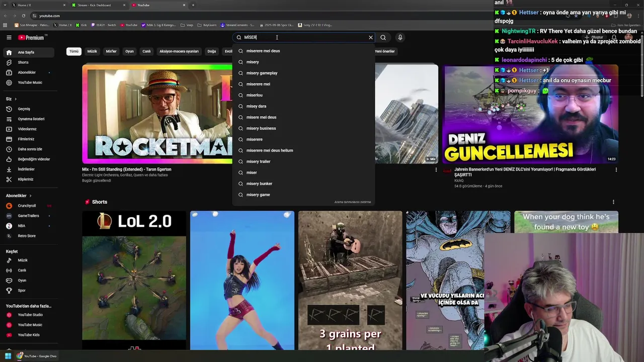Image resolution: width=644 pixels, height=362 pixels.
Task: Open the YouTube hamburger guide menu
Action: [x=9, y=37]
